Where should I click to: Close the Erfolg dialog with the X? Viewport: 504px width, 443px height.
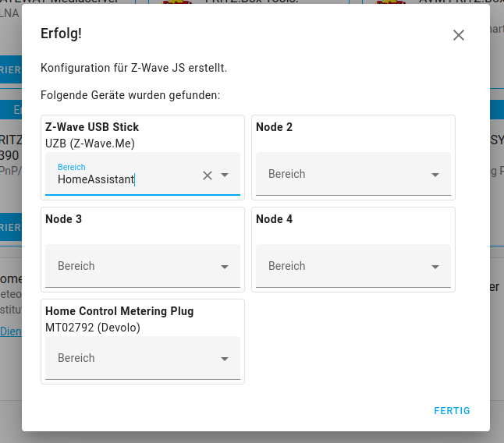click(x=459, y=35)
